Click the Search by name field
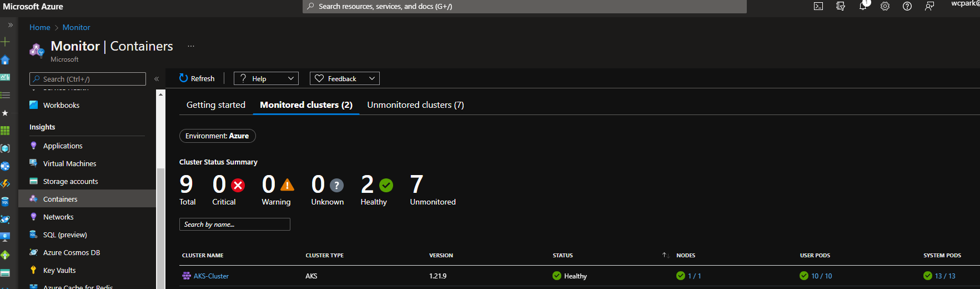The height and width of the screenshot is (289, 980). [x=235, y=224]
